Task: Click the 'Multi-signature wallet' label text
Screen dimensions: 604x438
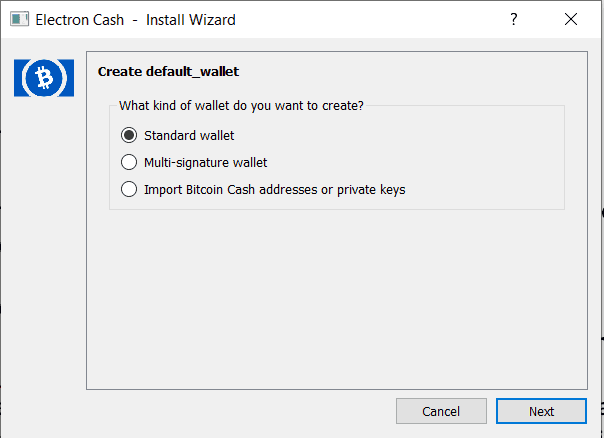Action: pyautogui.click(x=205, y=162)
